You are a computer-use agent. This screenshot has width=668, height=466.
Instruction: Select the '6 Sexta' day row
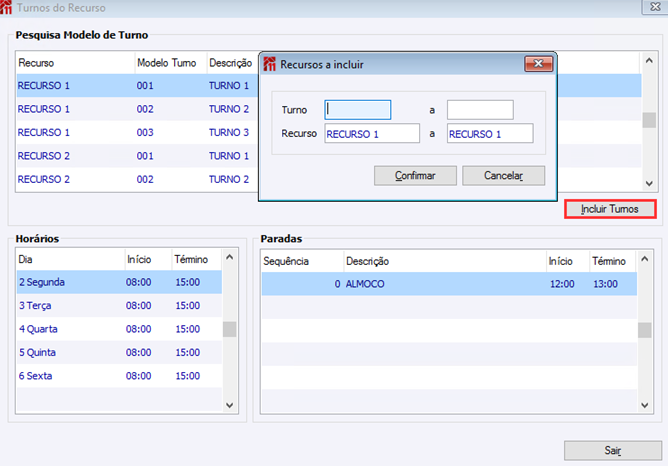(x=119, y=376)
